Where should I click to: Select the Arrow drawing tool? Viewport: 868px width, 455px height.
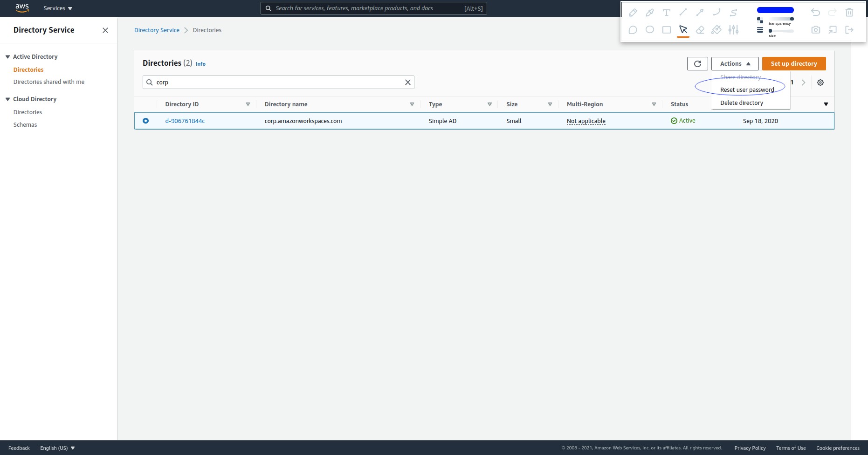(700, 13)
